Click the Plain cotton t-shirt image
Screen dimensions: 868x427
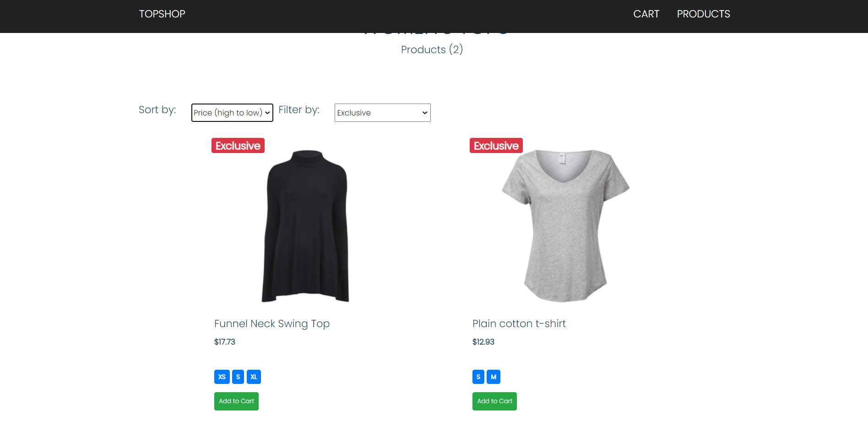coord(564,224)
